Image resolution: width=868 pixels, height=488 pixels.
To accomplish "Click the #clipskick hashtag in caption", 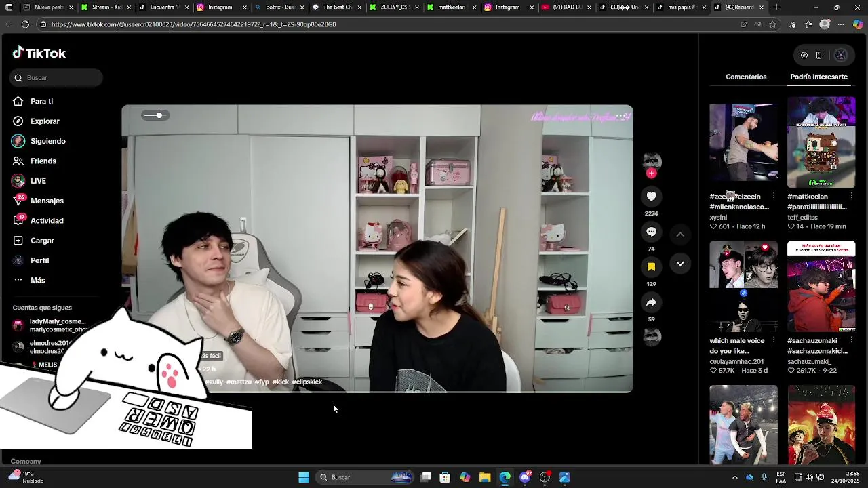I will click(307, 382).
